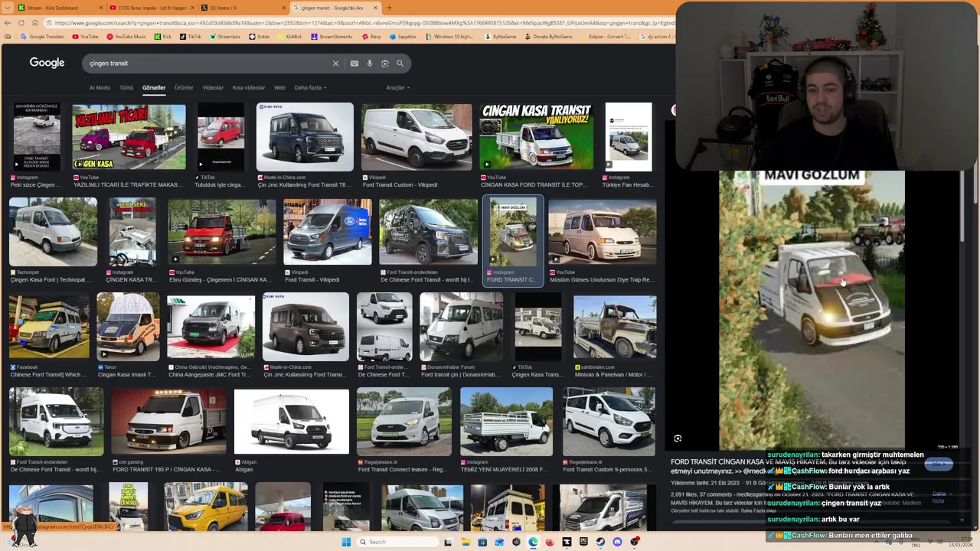The height and width of the screenshot is (551, 980).
Task: Open the sahibinden.com Minivan & Panelvan result
Action: (615, 327)
